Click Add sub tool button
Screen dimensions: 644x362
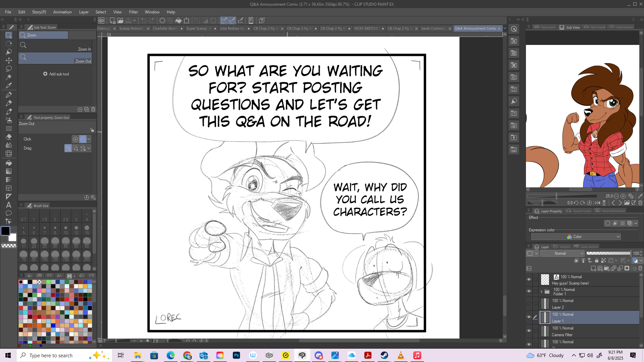click(56, 74)
